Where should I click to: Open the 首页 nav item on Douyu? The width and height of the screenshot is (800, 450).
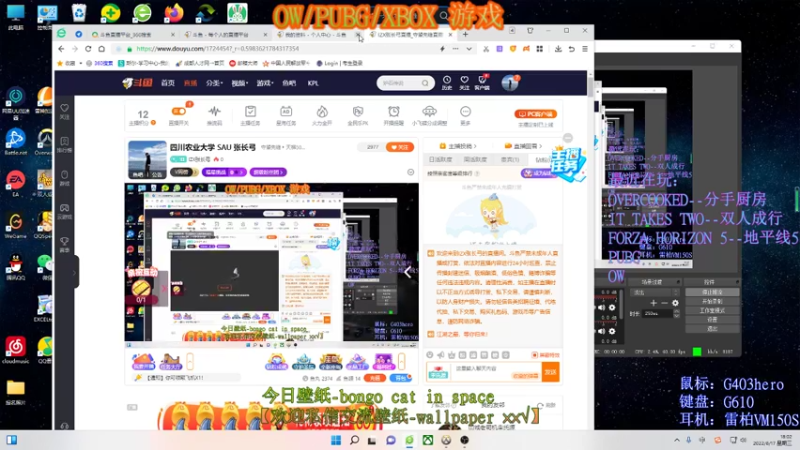click(168, 83)
